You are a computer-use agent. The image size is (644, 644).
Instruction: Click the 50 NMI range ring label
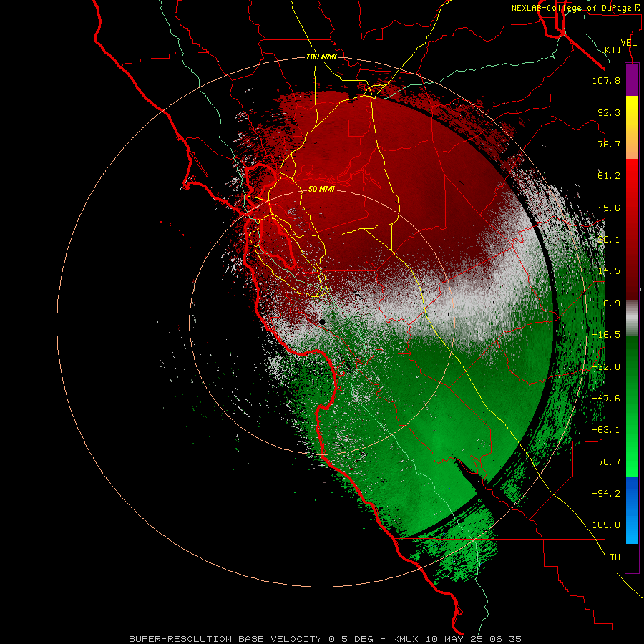click(x=321, y=189)
